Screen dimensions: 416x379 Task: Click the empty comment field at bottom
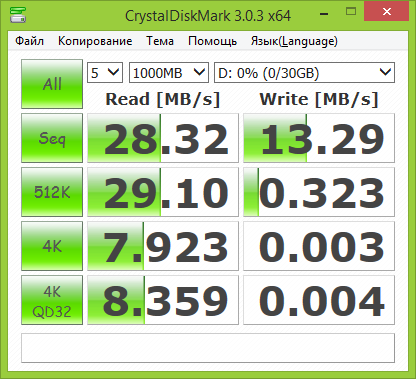pyautogui.click(x=208, y=348)
